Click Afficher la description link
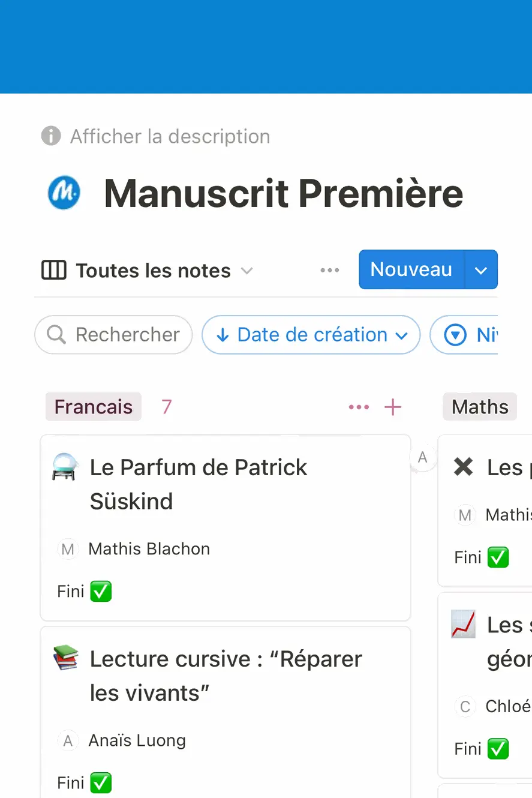 pyautogui.click(x=170, y=136)
